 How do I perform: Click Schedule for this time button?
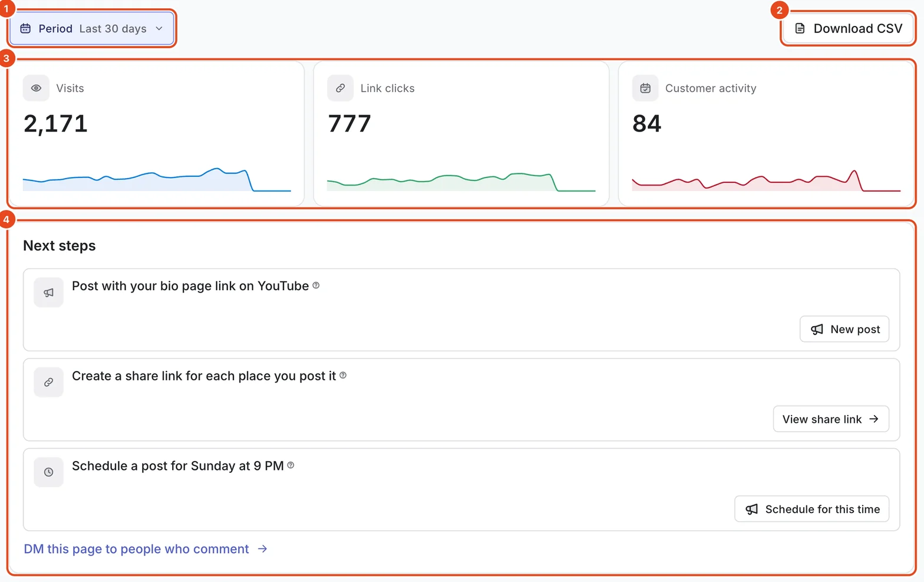(x=811, y=509)
